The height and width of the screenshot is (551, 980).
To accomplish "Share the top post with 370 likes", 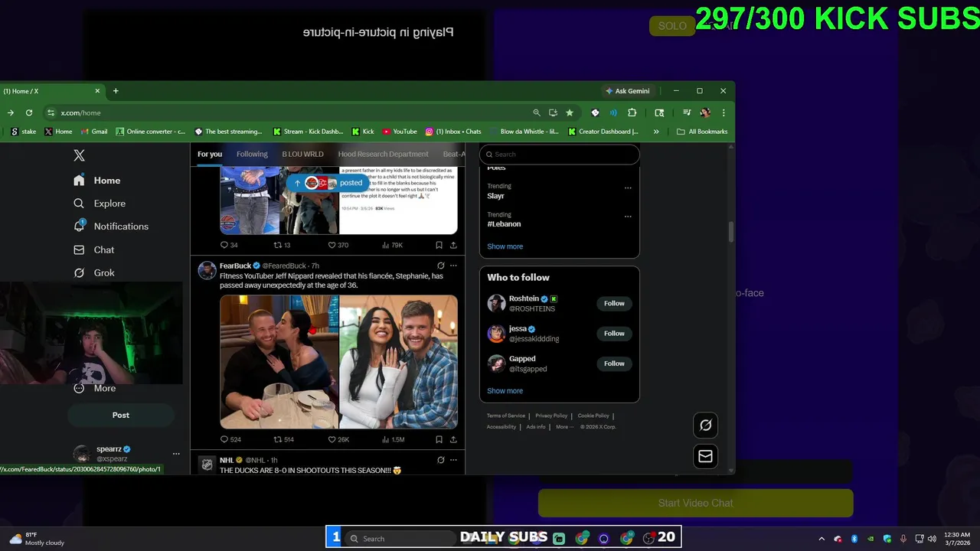I will tap(453, 245).
